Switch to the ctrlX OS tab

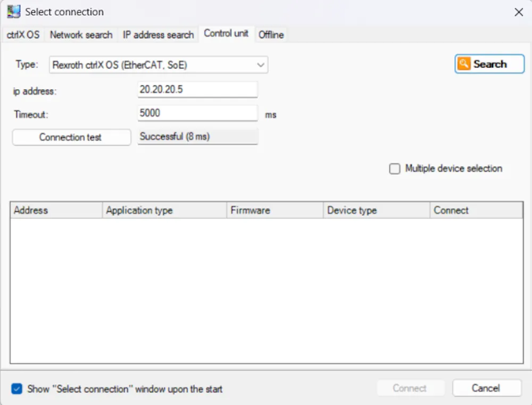click(x=23, y=35)
